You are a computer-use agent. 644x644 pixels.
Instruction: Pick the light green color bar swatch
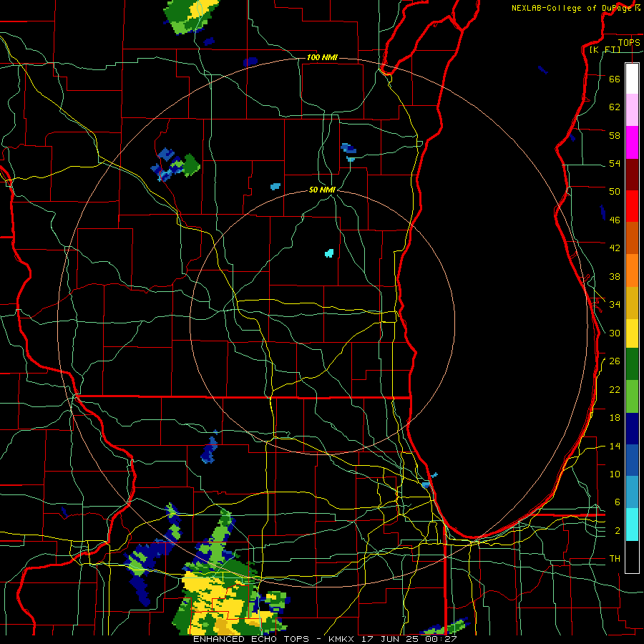(632, 396)
